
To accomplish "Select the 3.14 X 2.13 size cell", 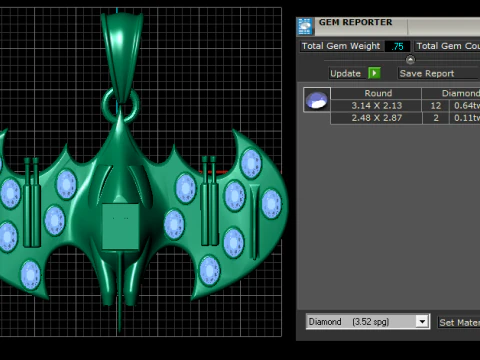I will tap(376, 106).
